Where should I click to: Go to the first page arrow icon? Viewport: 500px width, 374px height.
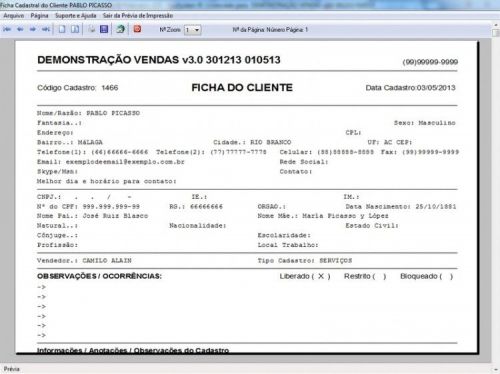[x=7, y=29]
